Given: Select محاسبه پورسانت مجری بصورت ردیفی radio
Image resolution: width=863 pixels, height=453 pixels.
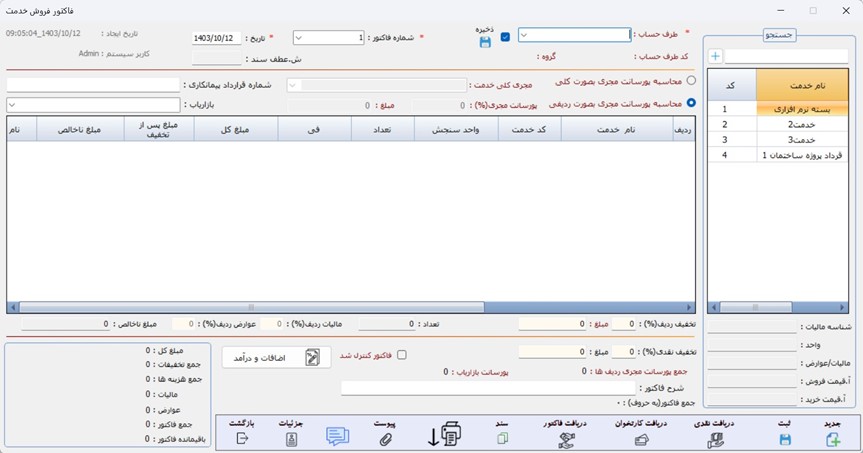Looking at the screenshot, I should click(x=691, y=102).
